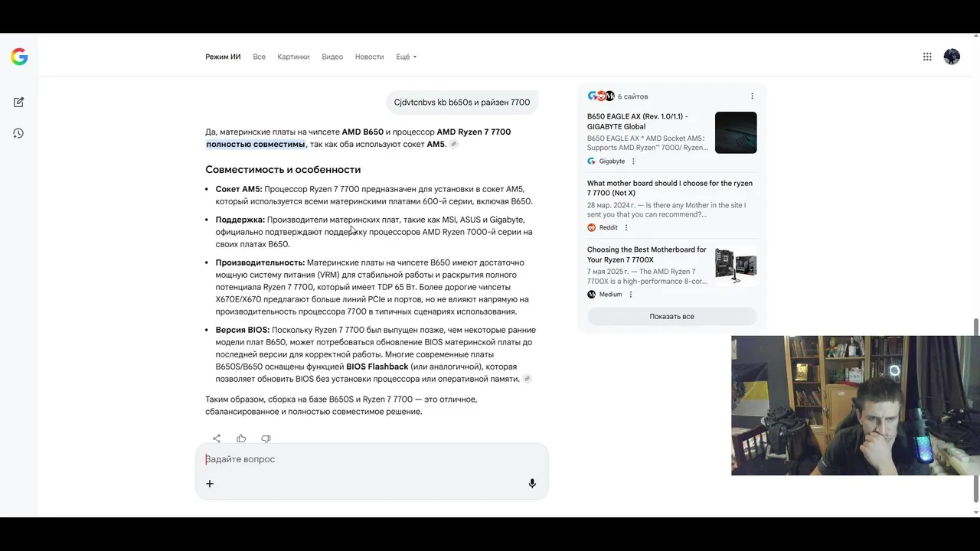Open the Google account avatar
Viewport: 980px width, 551px height.
coord(952,57)
